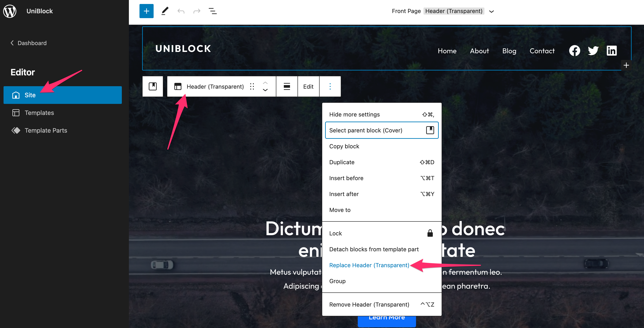Click the Facebook social icon
This screenshot has width=644, height=328.
click(574, 51)
